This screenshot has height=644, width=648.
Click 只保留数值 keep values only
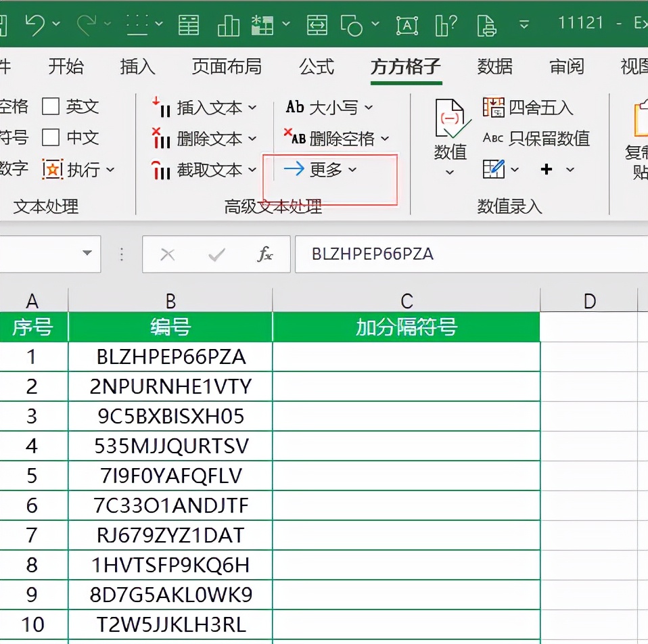tap(536, 138)
